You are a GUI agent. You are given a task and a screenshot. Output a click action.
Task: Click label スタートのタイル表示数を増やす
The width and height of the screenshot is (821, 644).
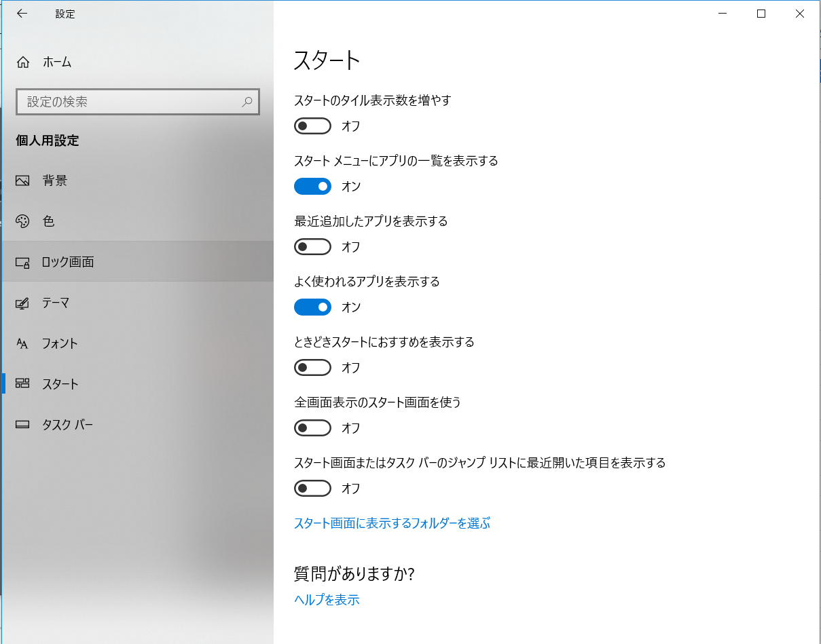pos(373,100)
